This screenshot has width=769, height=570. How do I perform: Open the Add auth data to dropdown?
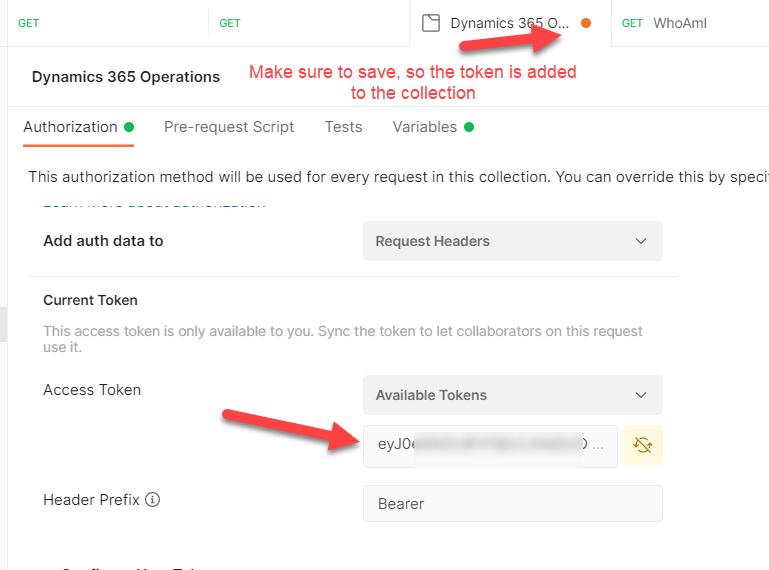(x=513, y=241)
